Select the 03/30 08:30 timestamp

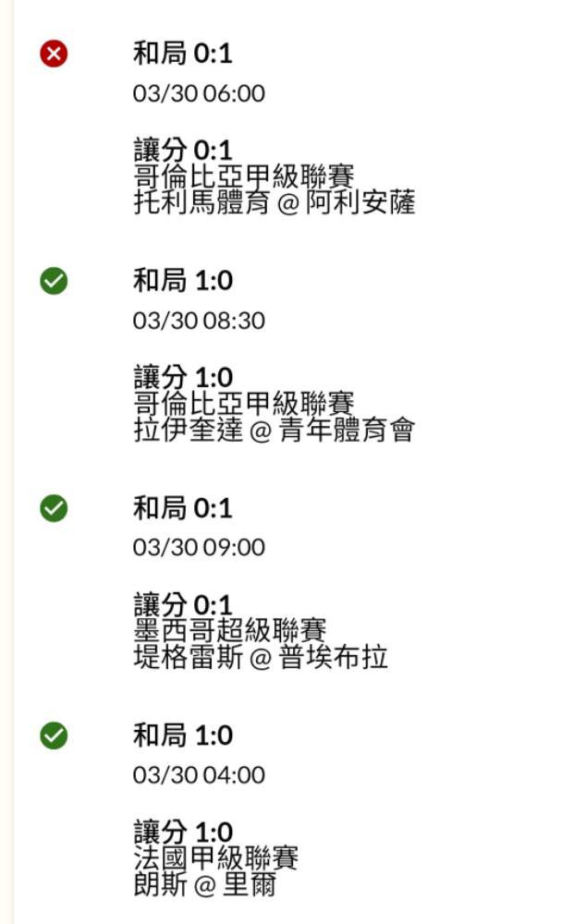199,321
